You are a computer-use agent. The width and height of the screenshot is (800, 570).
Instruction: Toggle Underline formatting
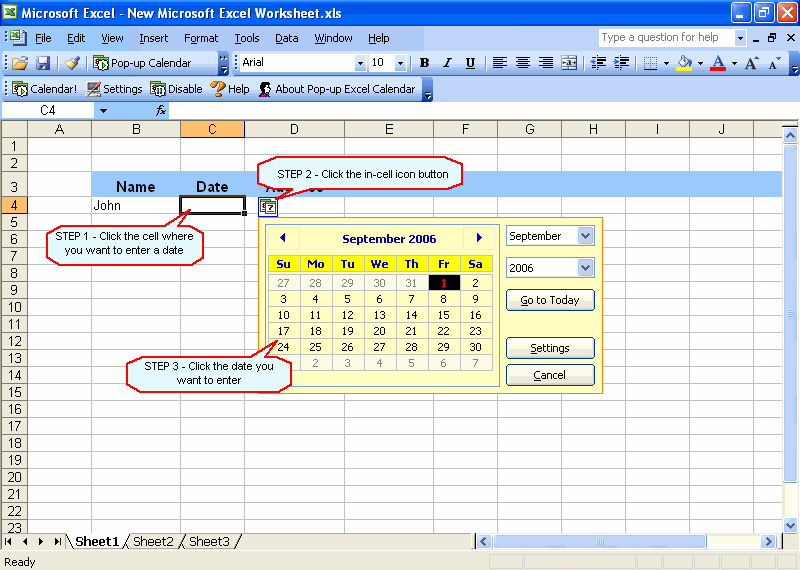[x=470, y=63]
